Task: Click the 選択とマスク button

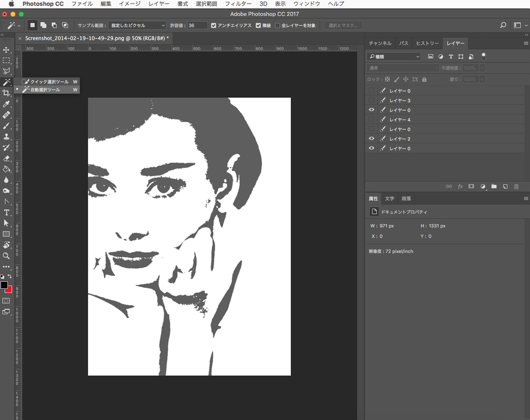Action: tap(344, 25)
